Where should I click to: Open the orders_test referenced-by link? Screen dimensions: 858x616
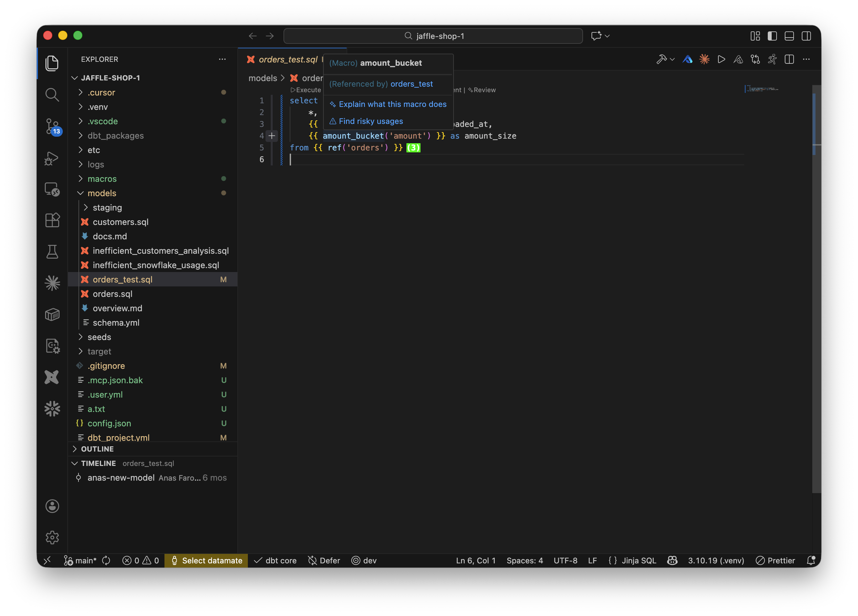point(411,84)
